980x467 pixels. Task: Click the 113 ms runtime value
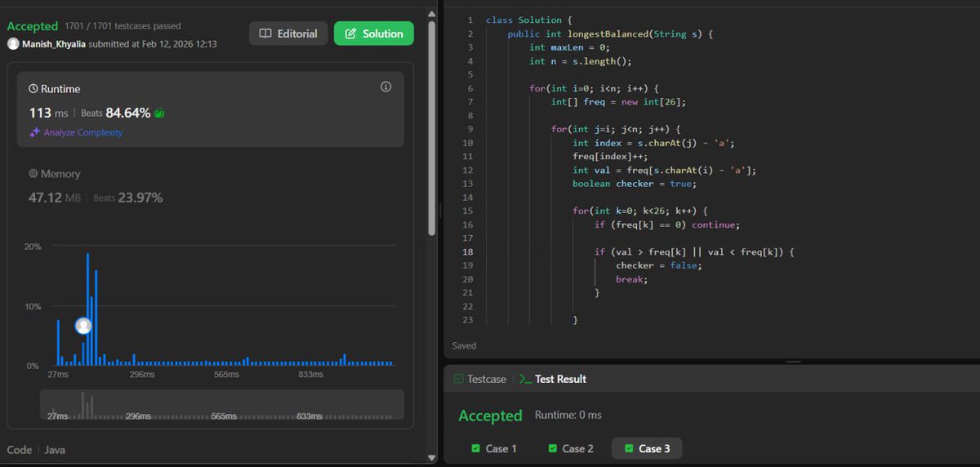48,113
